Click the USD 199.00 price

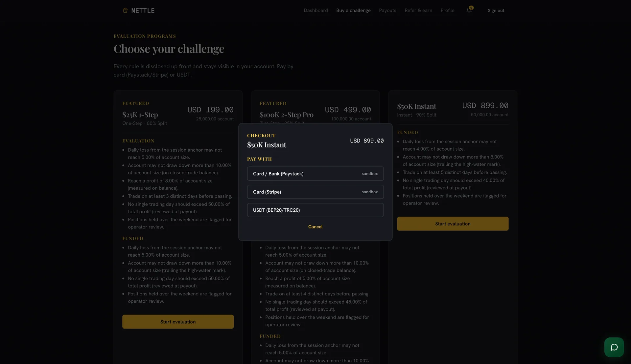pyautogui.click(x=210, y=110)
